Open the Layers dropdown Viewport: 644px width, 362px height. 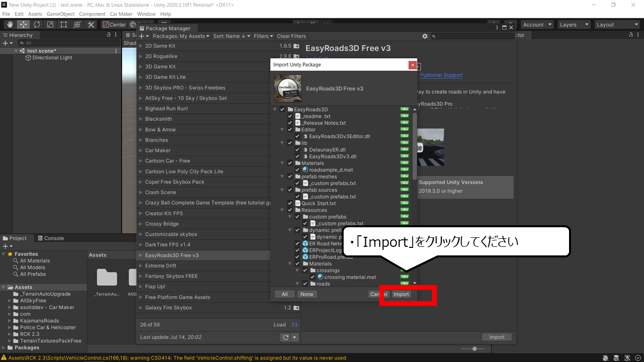[574, 25]
